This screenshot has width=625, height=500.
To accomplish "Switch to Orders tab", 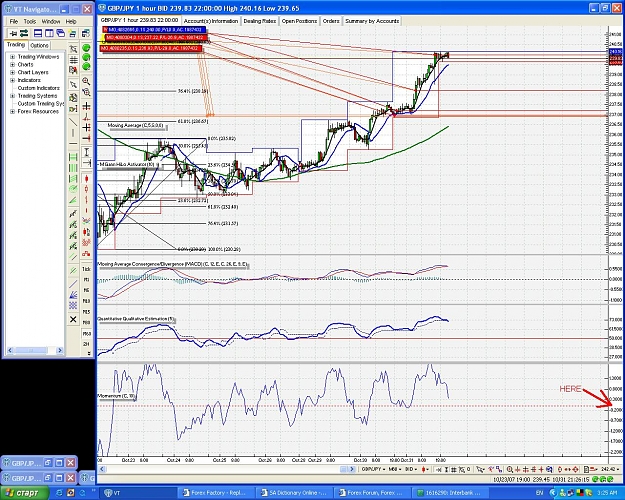I will tap(331, 21).
